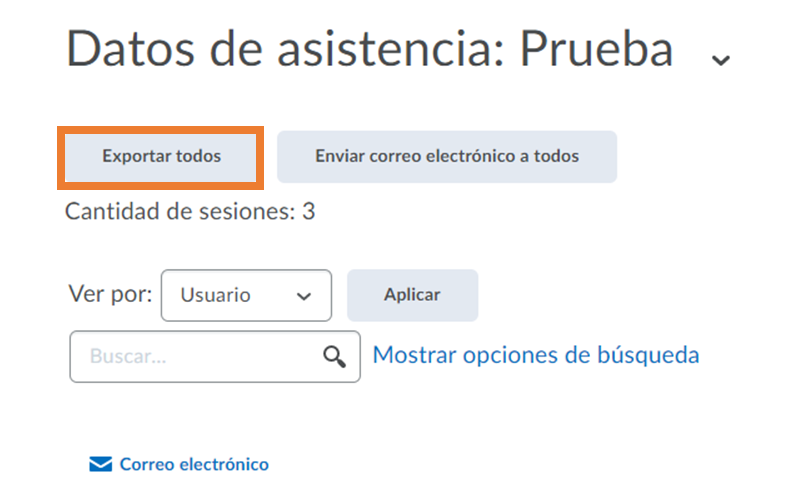Viewport: 795px width, 498px height.
Task: Expand the arrow inside the Usuario combo box
Action: (305, 296)
